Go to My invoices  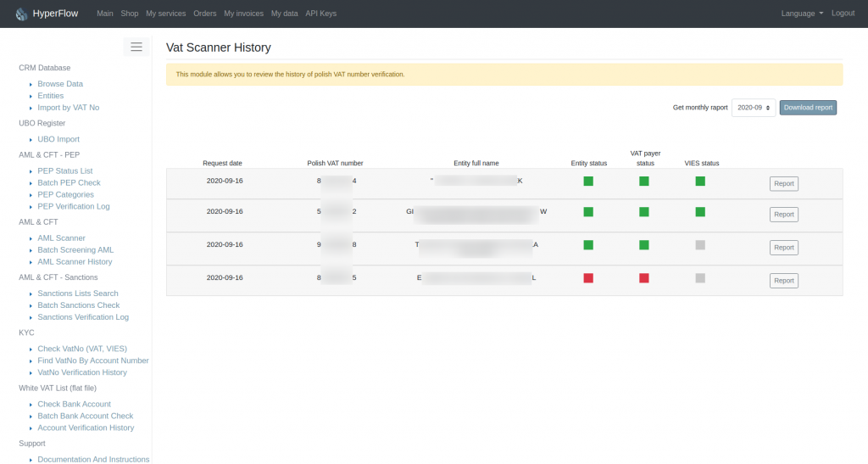243,14
